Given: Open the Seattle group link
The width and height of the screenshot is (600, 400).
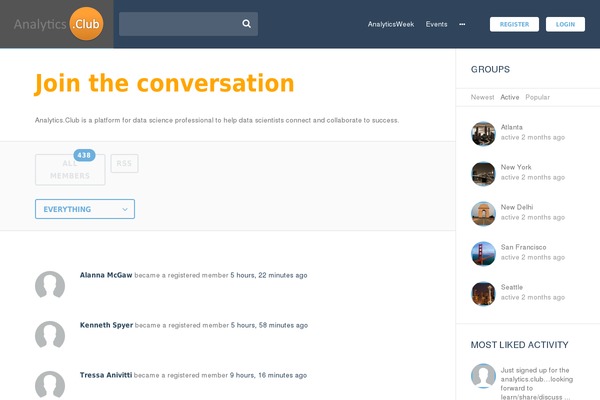Looking at the screenshot, I should tap(512, 287).
